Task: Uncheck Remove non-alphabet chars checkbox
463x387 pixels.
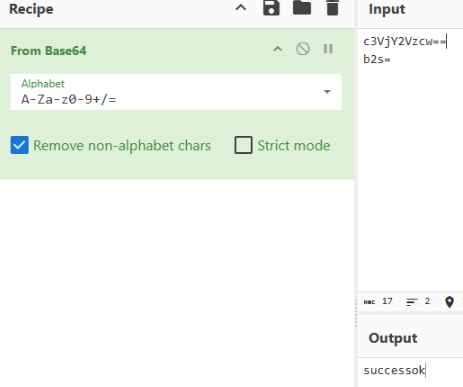Action: coord(19,145)
